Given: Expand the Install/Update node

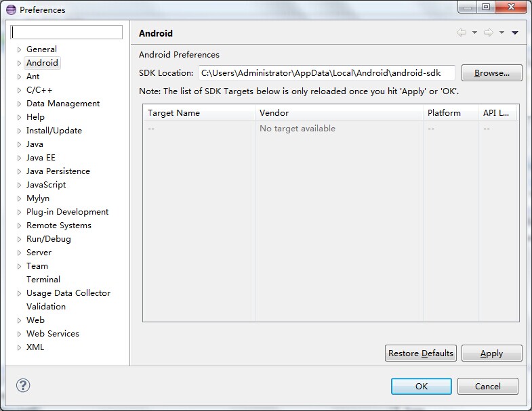Looking at the screenshot, I should point(20,131).
